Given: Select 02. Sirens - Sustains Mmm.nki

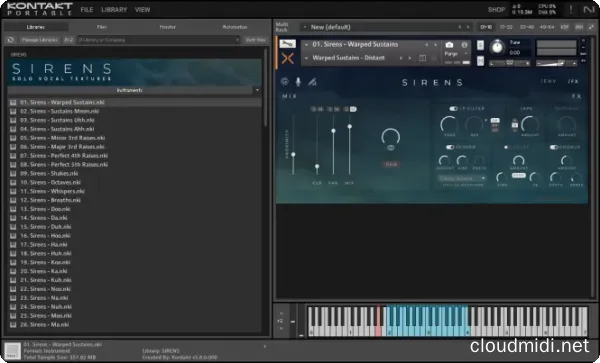Looking at the screenshot, I should point(134,111).
